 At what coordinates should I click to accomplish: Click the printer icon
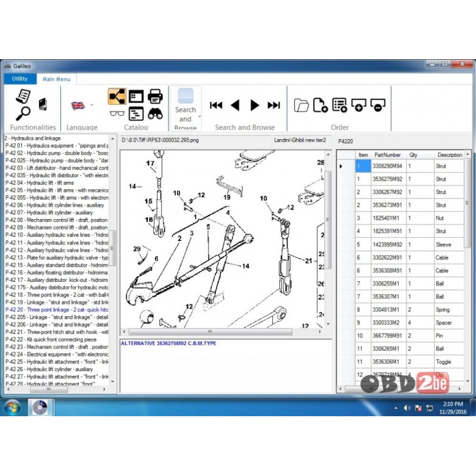[155, 96]
